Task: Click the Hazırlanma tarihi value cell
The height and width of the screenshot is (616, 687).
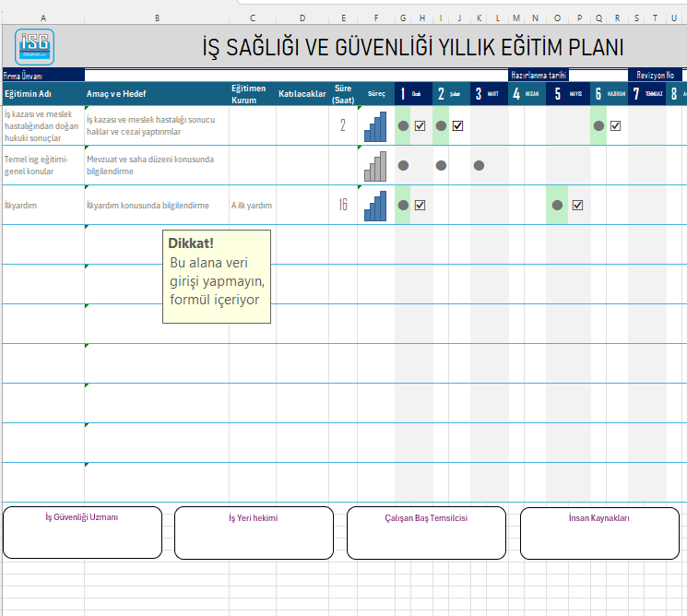Action: [x=598, y=76]
